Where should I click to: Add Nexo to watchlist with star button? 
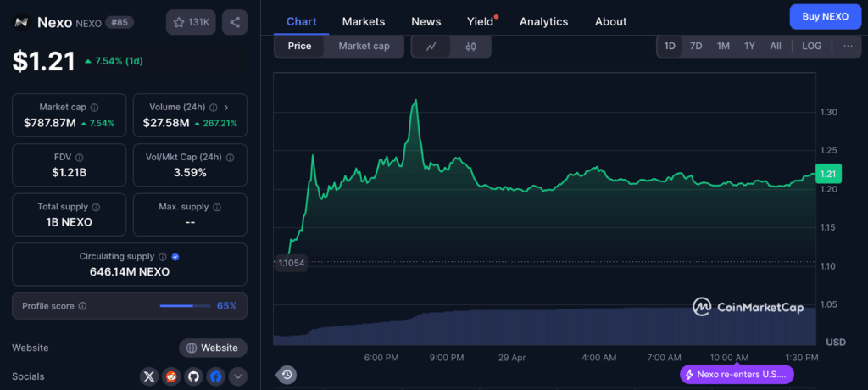pos(191,23)
